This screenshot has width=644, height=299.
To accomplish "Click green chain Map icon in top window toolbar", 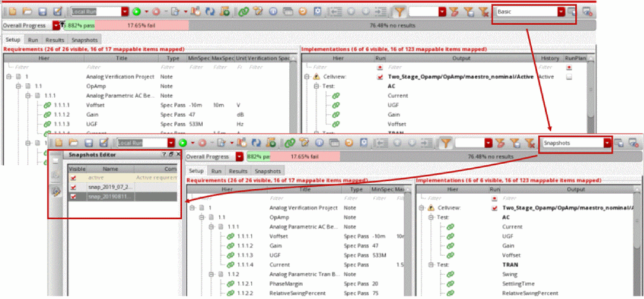I will (x=243, y=12).
